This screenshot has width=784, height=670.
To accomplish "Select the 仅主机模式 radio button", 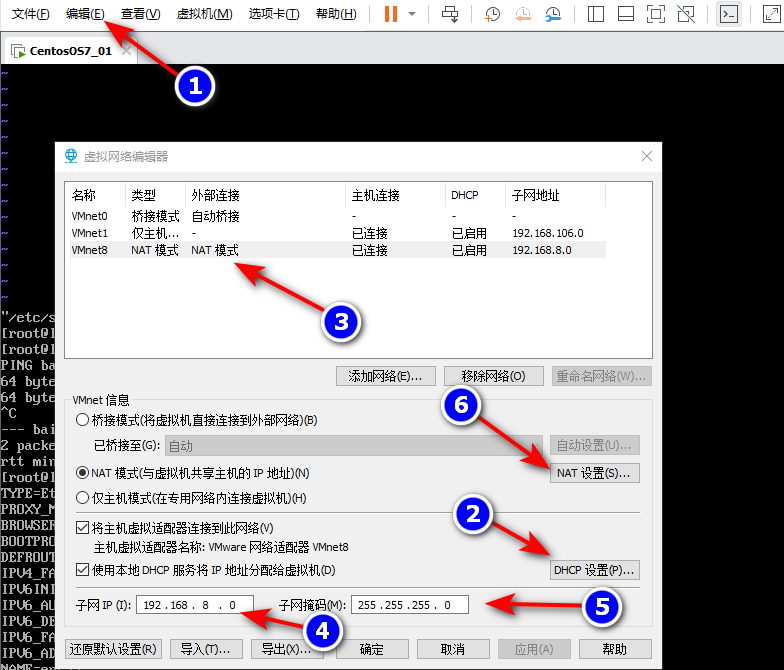I will click(82, 498).
